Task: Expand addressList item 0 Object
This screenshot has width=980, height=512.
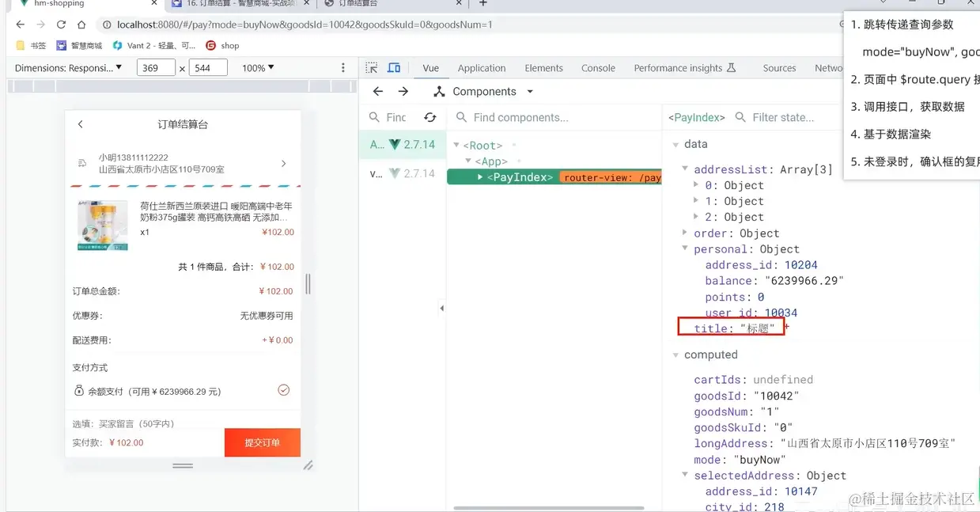Action: pos(697,185)
